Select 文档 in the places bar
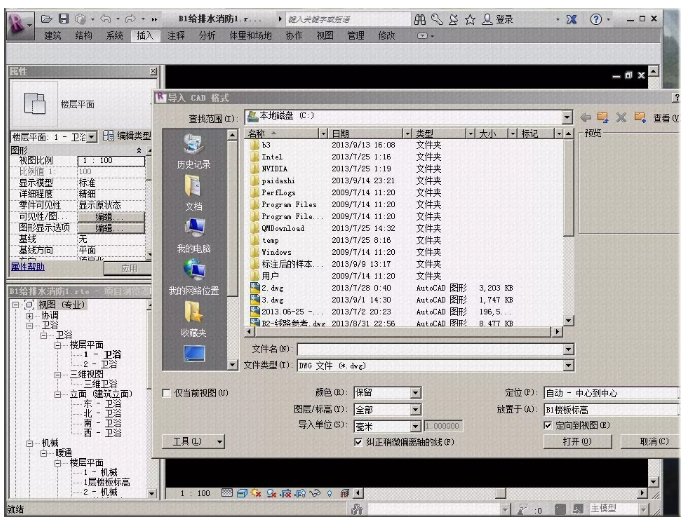Viewport: 690px width, 521px height. coord(194,193)
